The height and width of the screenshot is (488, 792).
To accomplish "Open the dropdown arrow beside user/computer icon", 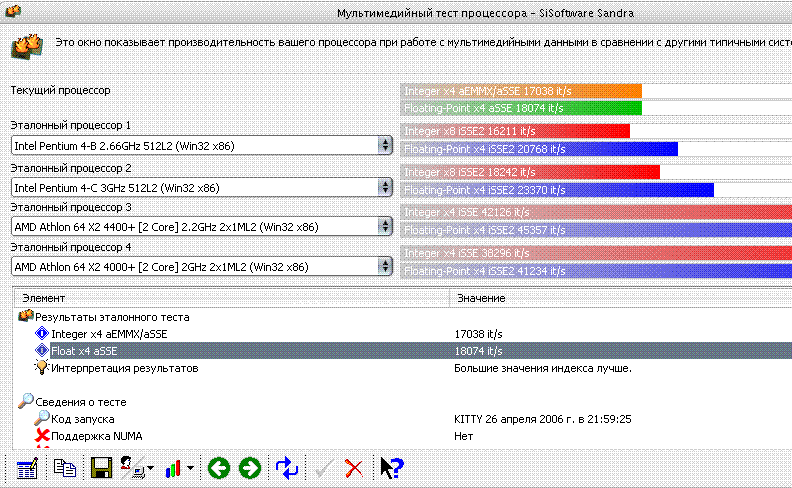I will 151,468.
